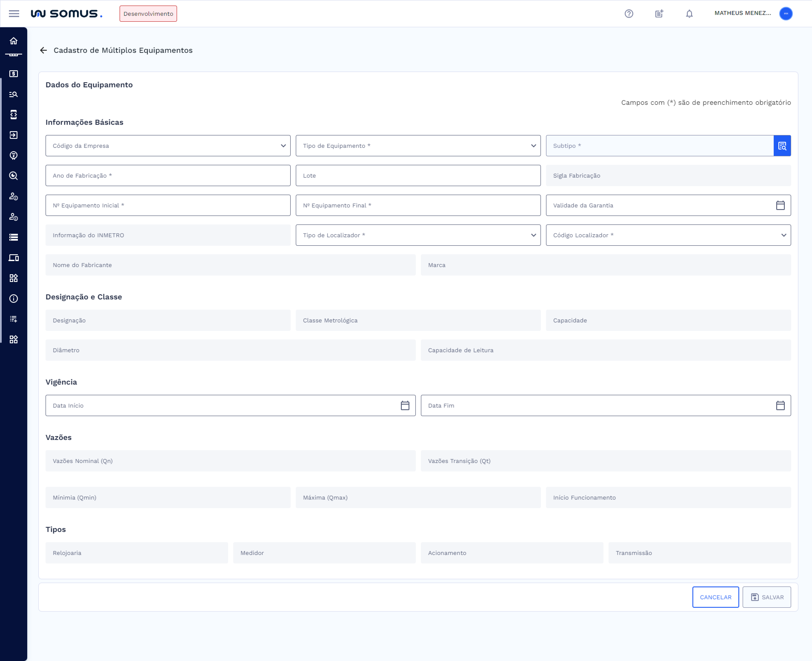Click the help question mark icon

pos(629,14)
